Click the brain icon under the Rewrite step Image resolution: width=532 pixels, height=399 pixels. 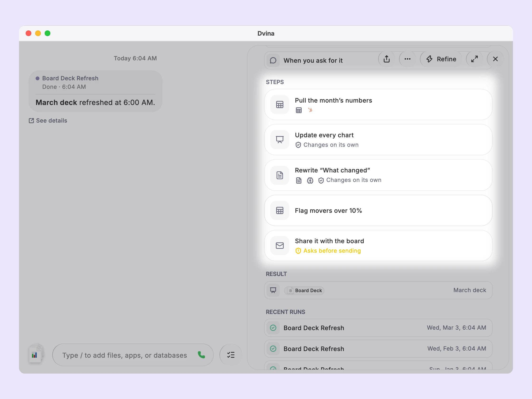[310, 180]
